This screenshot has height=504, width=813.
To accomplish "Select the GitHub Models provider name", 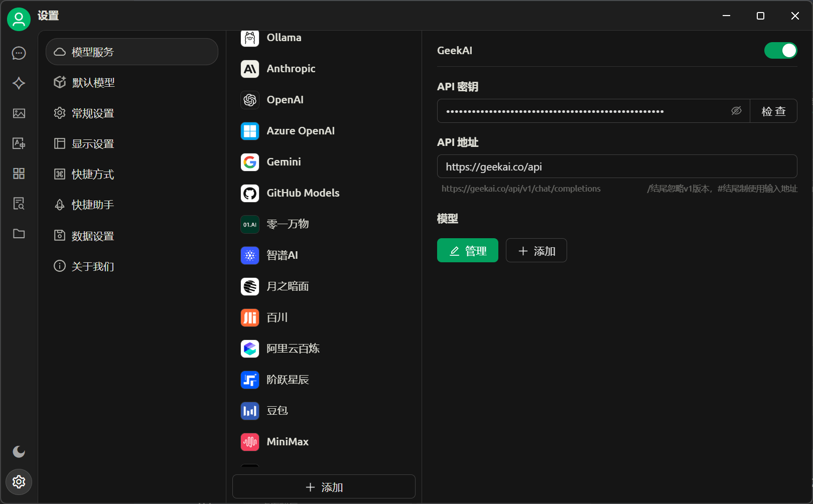I will pos(303,193).
